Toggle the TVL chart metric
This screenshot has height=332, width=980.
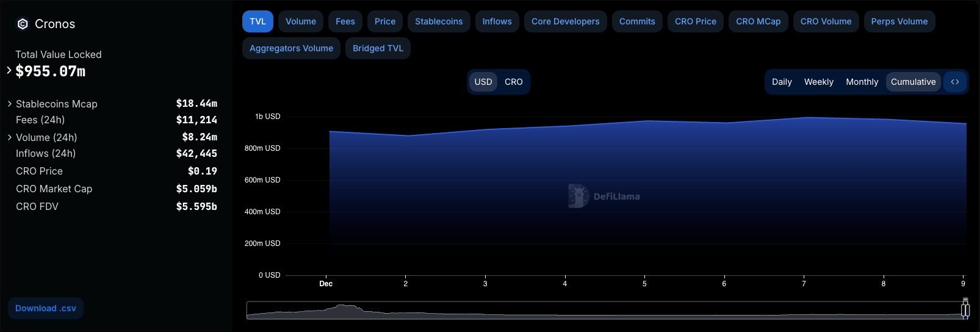coord(258,21)
